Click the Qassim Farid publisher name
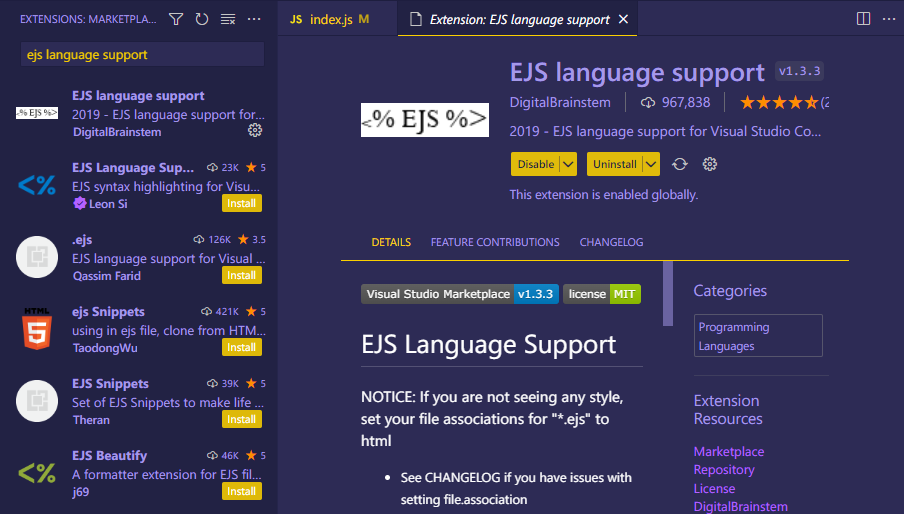The width and height of the screenshot is (904, 514). point(107,275)
